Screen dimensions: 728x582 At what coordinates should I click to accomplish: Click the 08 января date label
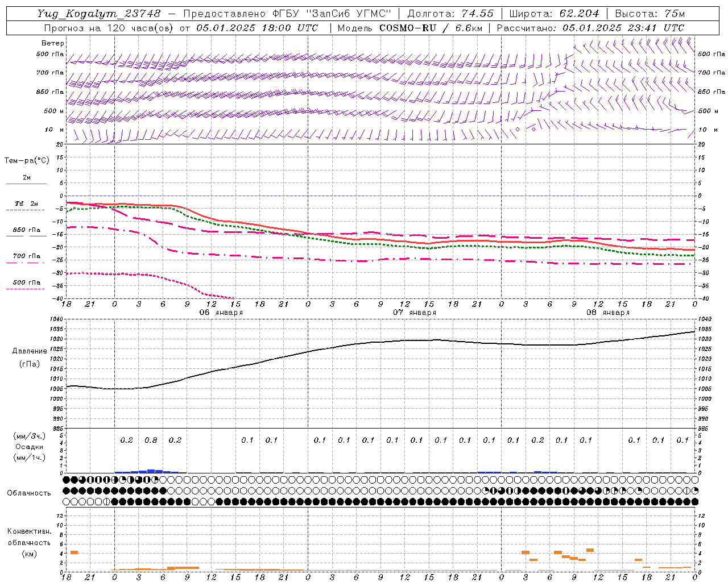(608, 313)
